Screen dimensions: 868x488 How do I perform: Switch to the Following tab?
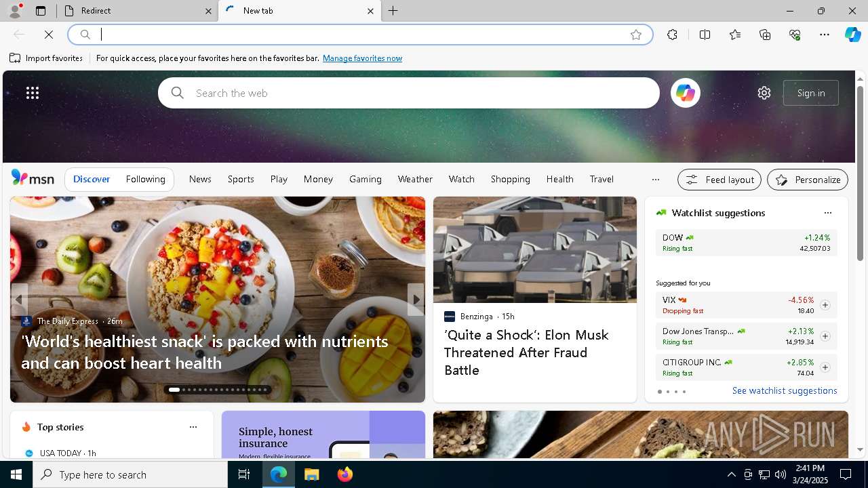click(145, 179)
